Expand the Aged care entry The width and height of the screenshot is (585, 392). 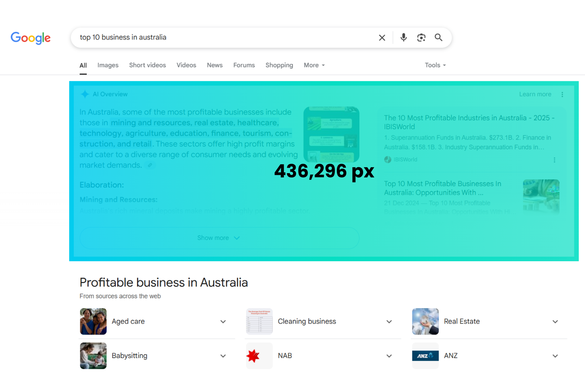(223, 322)
